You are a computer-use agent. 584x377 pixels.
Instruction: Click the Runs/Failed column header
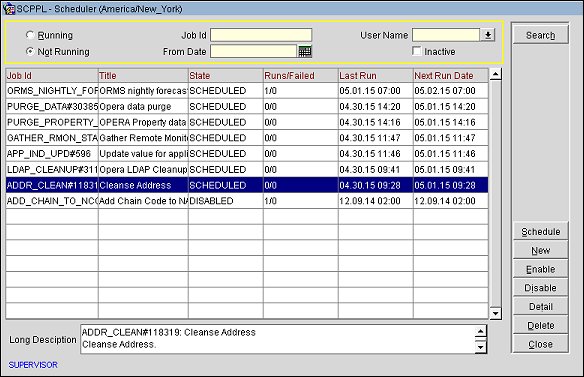pyautogui.click(x=301, y=76)
